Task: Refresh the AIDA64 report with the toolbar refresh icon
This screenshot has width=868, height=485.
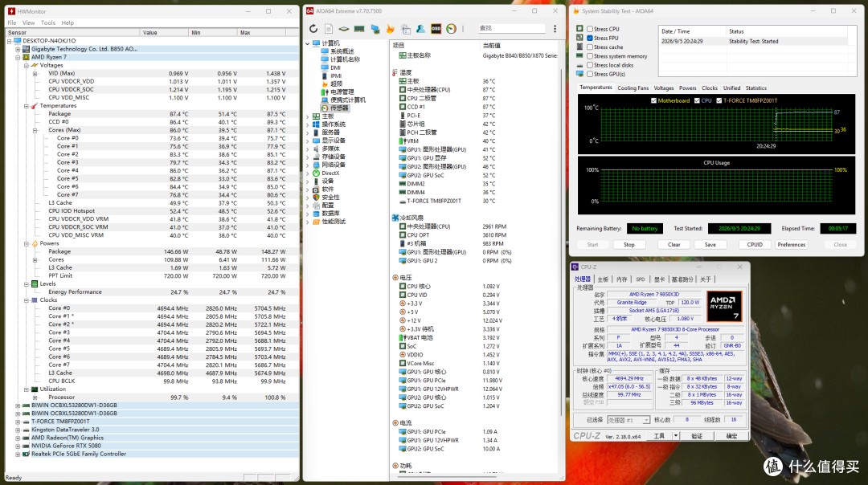Action: [313, 29]
